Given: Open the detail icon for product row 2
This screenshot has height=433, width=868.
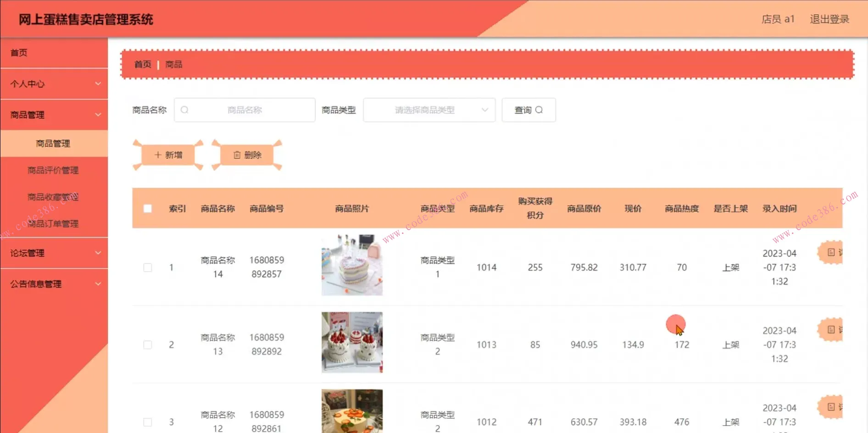Looking at the screenshot, I should [x=831, y=330].
